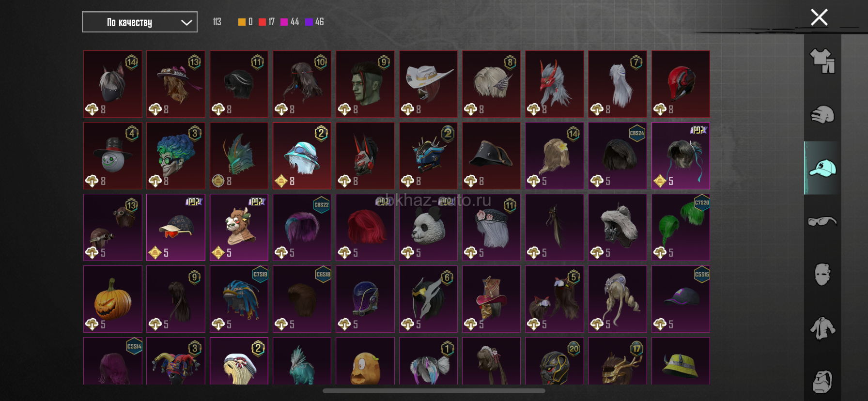
Task: Select the green-haired clown mask item
Action: pyautogui.click(x=176, y=155)
